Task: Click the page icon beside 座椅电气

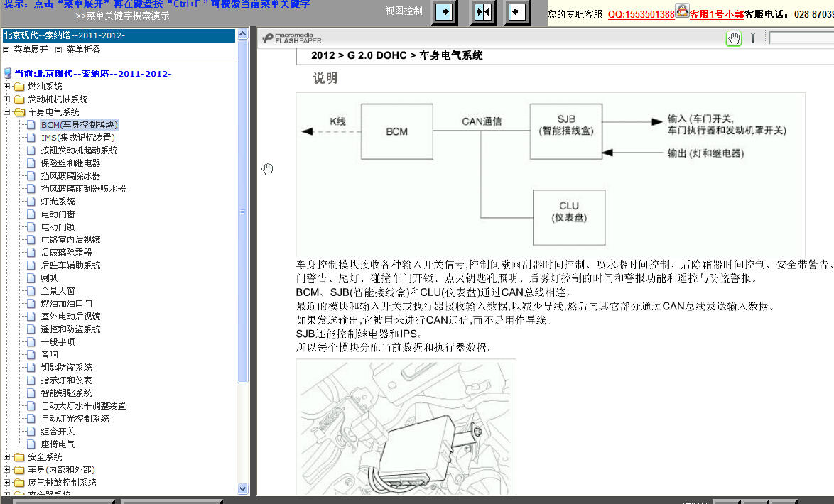Action: coord(31,444)
